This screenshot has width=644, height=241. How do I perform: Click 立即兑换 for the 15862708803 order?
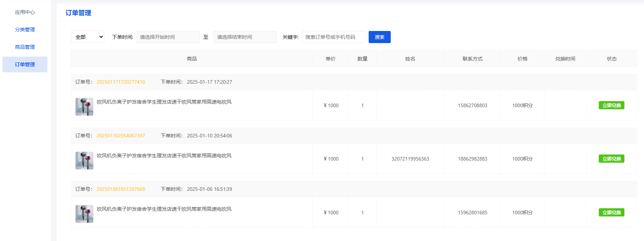click(611, 105)
